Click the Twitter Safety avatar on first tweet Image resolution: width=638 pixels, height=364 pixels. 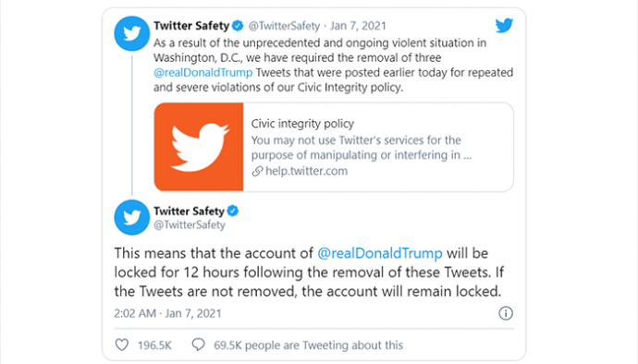point(132,33)
